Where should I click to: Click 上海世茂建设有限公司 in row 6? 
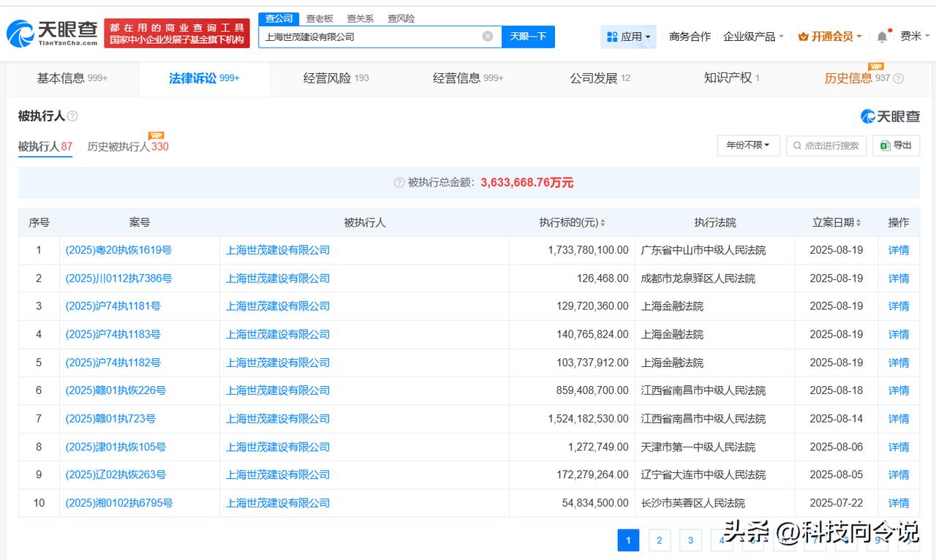click(278, 390)
